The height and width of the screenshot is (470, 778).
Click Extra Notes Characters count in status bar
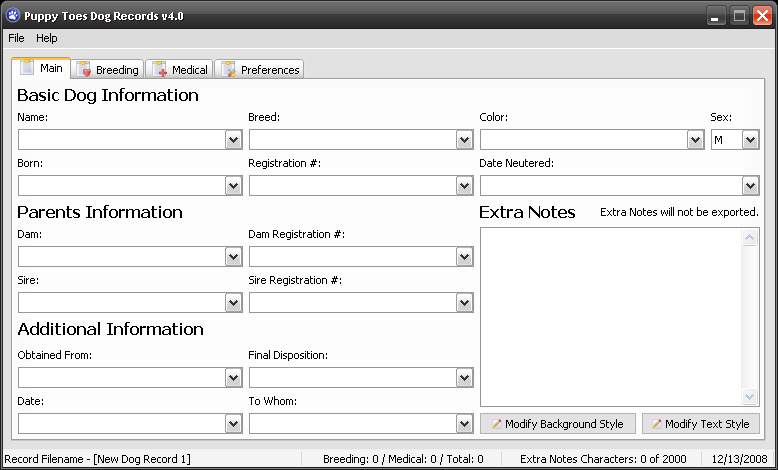coord(603,459)
